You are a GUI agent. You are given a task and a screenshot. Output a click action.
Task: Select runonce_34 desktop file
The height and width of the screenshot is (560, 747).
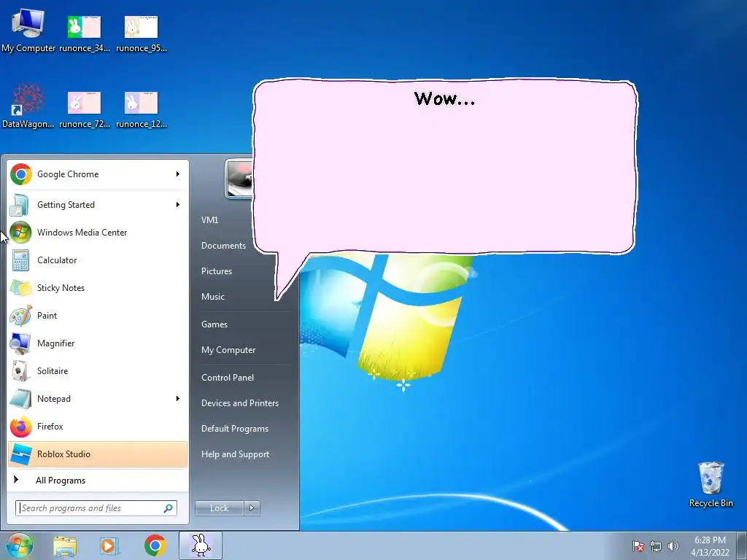(x=85, y=34)
